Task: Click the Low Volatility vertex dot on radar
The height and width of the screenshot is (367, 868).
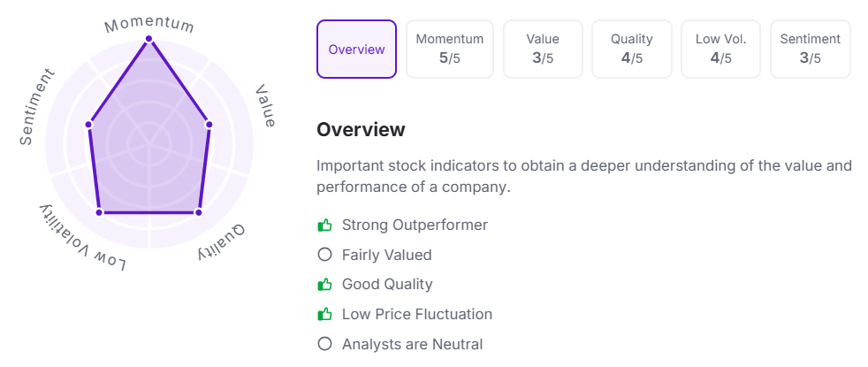Action: 99,212
